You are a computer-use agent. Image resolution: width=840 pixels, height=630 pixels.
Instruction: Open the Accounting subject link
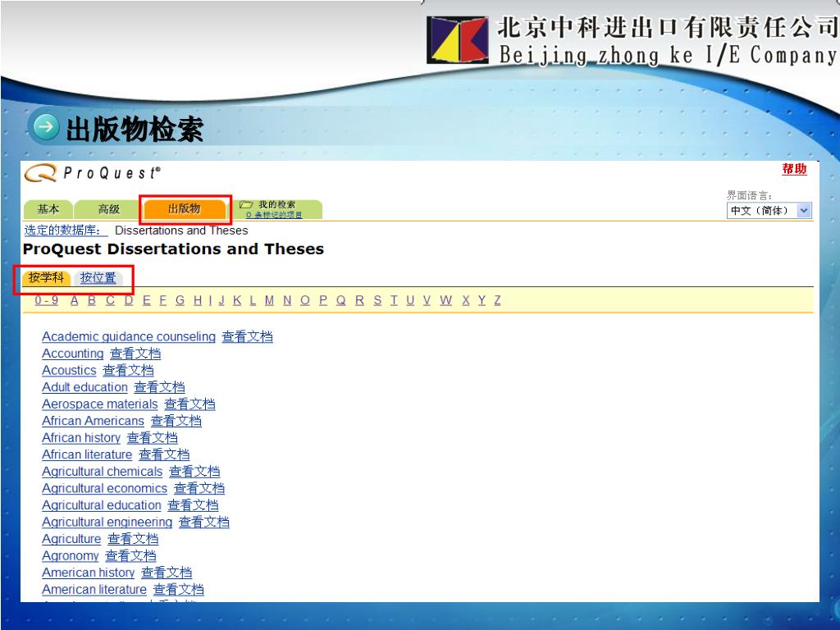[73, 354]
